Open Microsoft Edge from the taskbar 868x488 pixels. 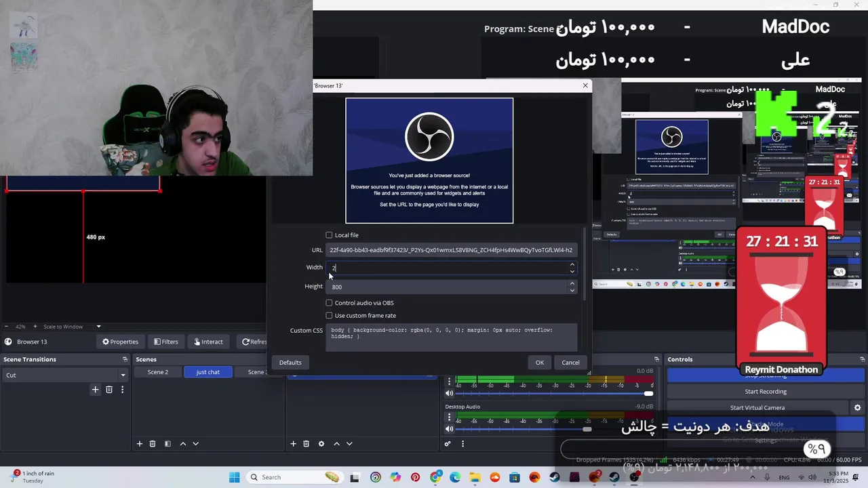pos(455,477)
